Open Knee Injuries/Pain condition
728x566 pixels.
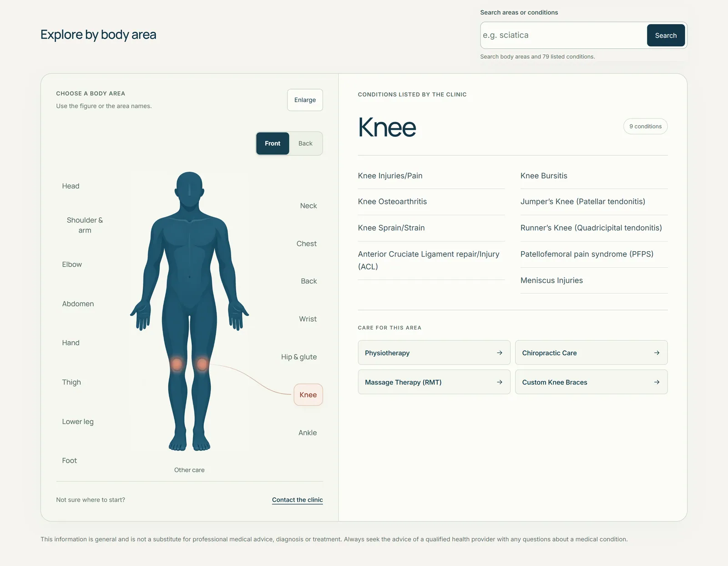tap(390, 176)
